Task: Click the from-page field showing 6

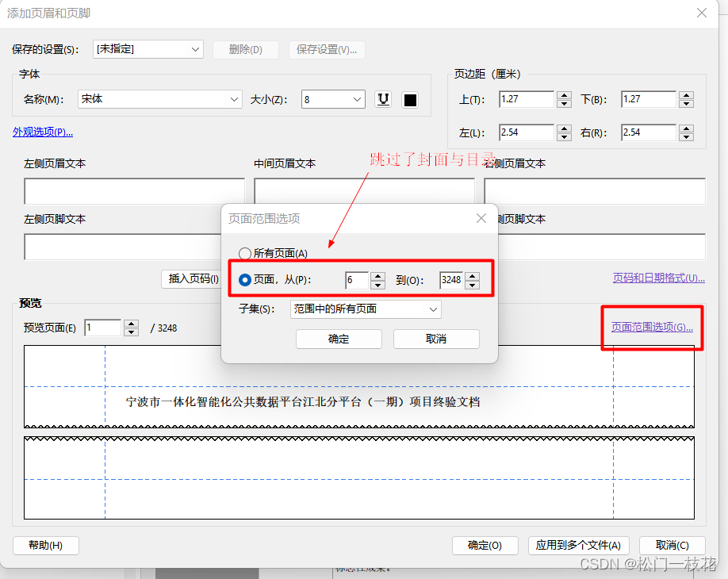Action: pyautogui.click(x=357, y=280)
